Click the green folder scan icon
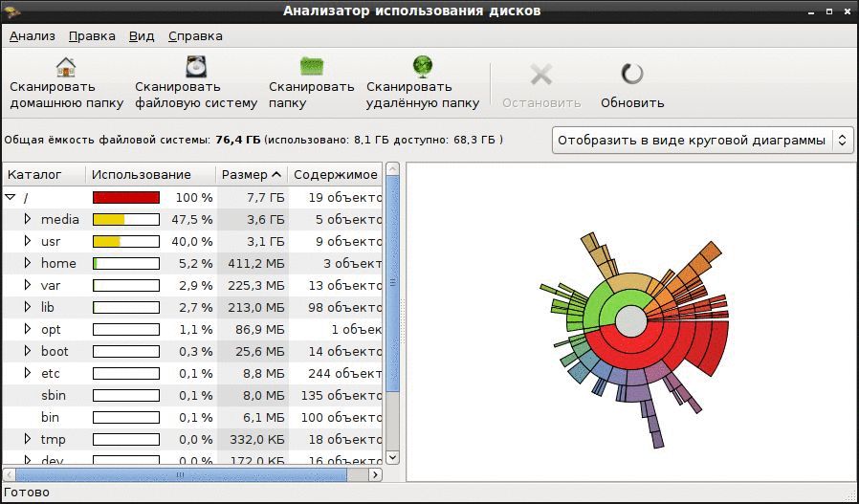Image resolution: width=859 pixels, height=504 pixels. click(312, 67)
